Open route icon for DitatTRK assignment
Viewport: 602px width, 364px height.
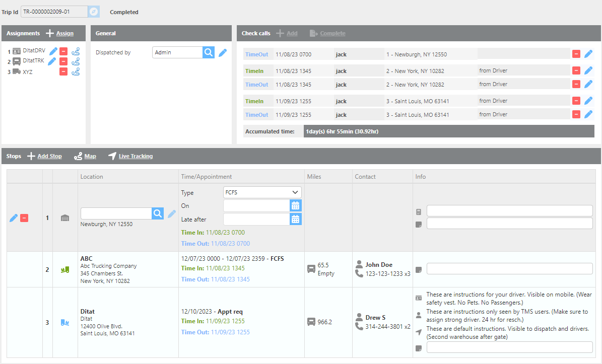pos(76,61)
